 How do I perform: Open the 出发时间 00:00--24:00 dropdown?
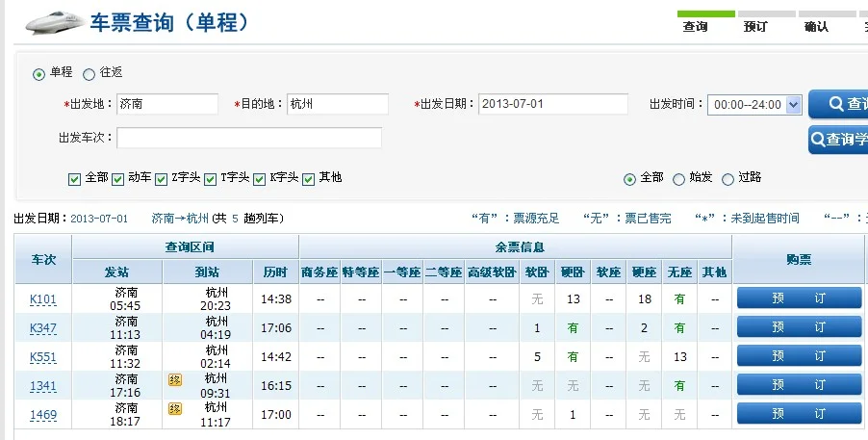(754, 104)
